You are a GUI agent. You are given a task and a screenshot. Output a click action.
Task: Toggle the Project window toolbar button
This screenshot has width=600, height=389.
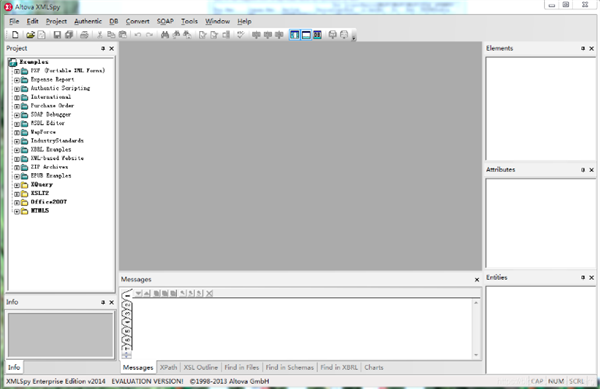(x=294, y=35)
